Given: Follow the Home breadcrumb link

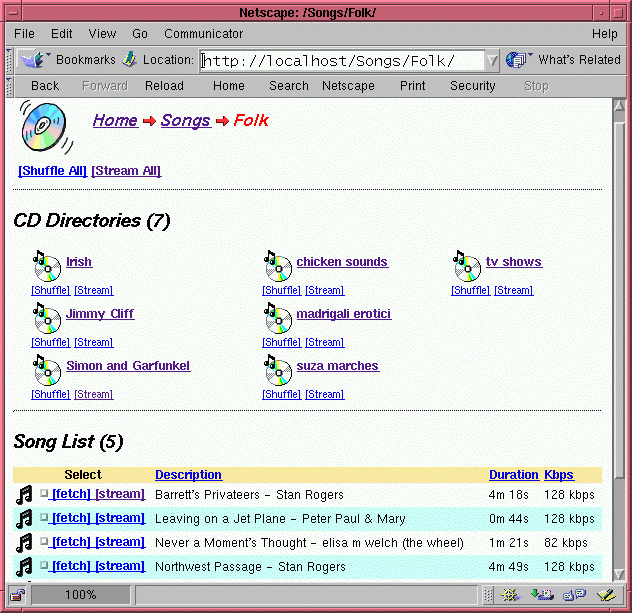Looking at the screenshot, I should pos(115,121).
